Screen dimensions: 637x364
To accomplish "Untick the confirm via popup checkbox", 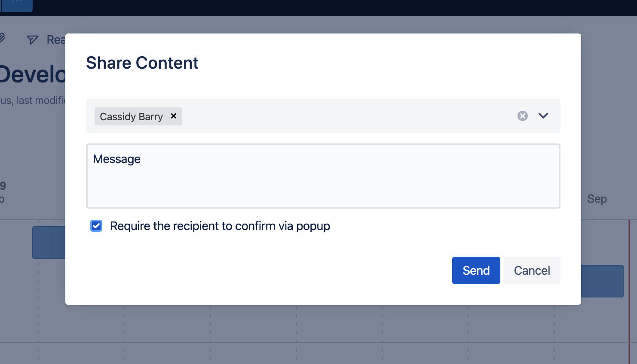I will click(96, 226).
